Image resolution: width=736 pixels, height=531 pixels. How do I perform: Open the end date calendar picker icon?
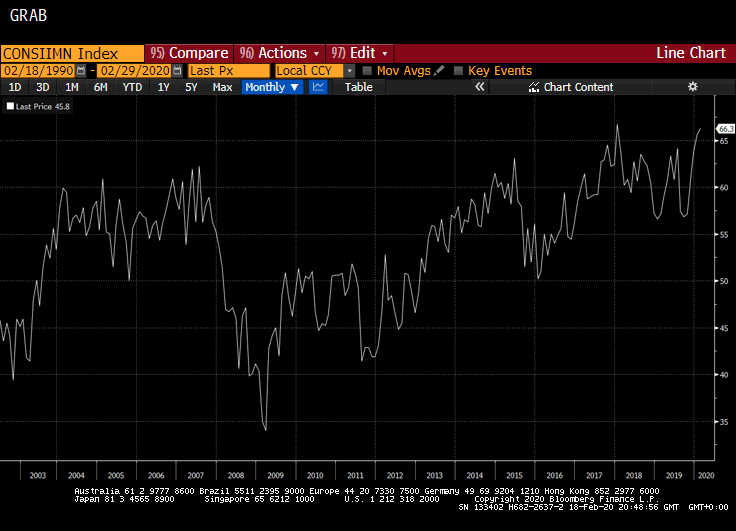177,71
